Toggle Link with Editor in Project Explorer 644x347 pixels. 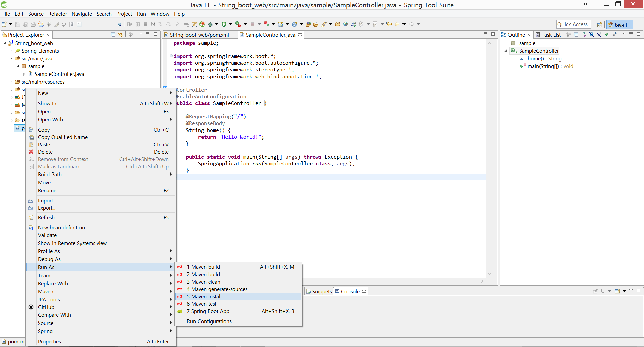pos(121,34)
